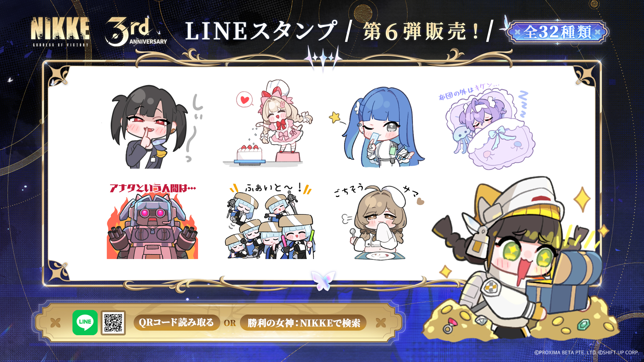Screen dimensions: 644x362
Task: Click the NIKKE Goddess of Victory logo
Action: click(x=60, y=32)
